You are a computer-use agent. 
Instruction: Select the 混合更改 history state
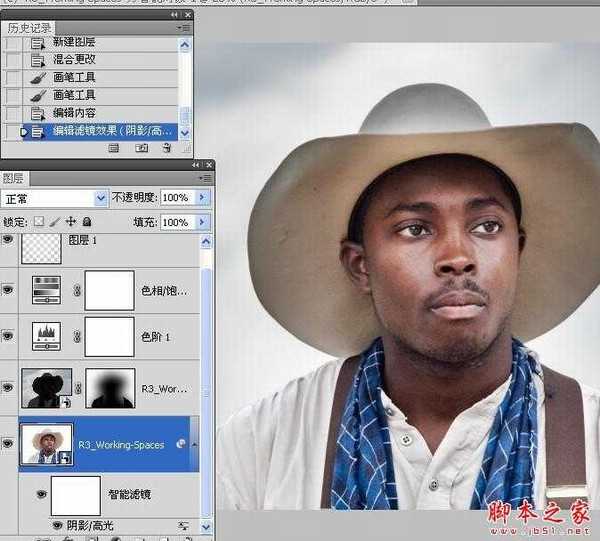[75, 59]
